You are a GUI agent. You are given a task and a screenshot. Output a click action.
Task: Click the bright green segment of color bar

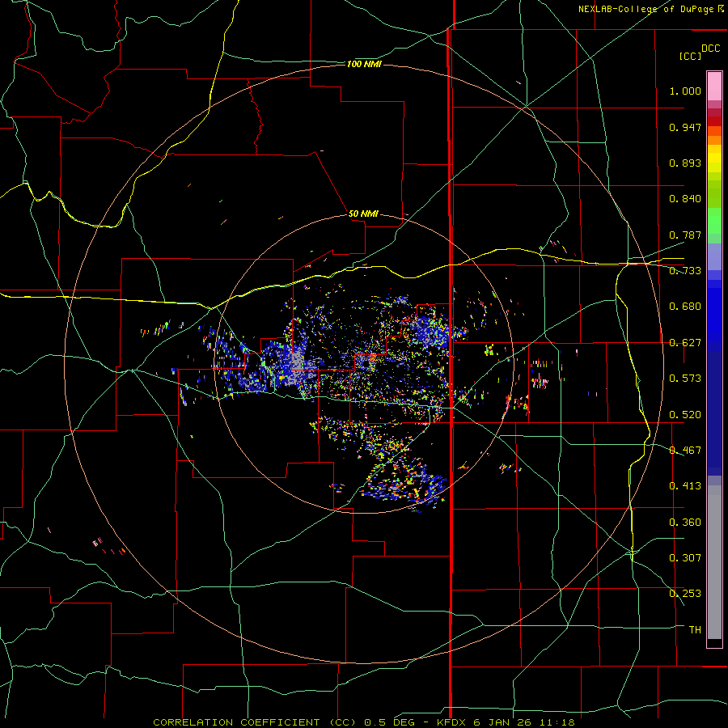(x=714, y=221)
